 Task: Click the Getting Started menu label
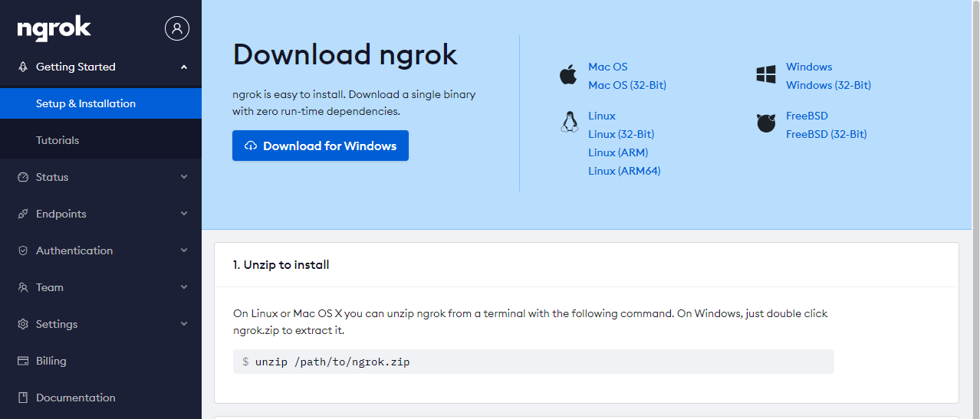[x=76, y=67]
